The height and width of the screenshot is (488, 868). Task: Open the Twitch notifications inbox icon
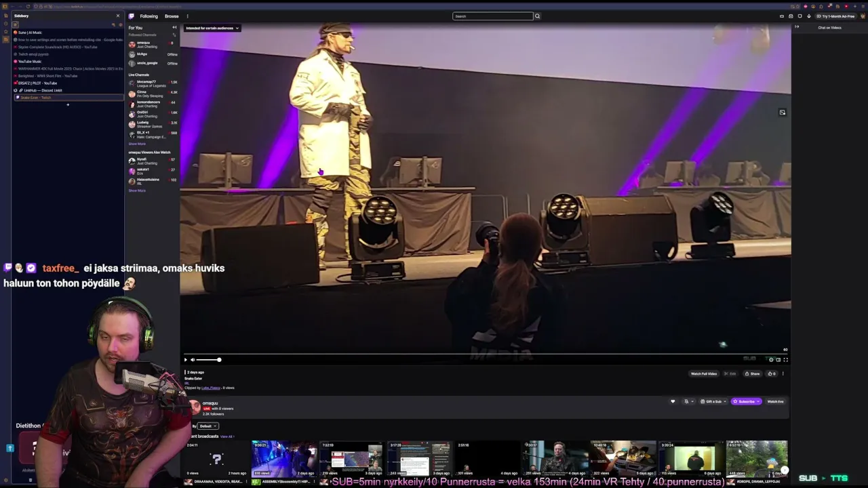click(791, 16)
